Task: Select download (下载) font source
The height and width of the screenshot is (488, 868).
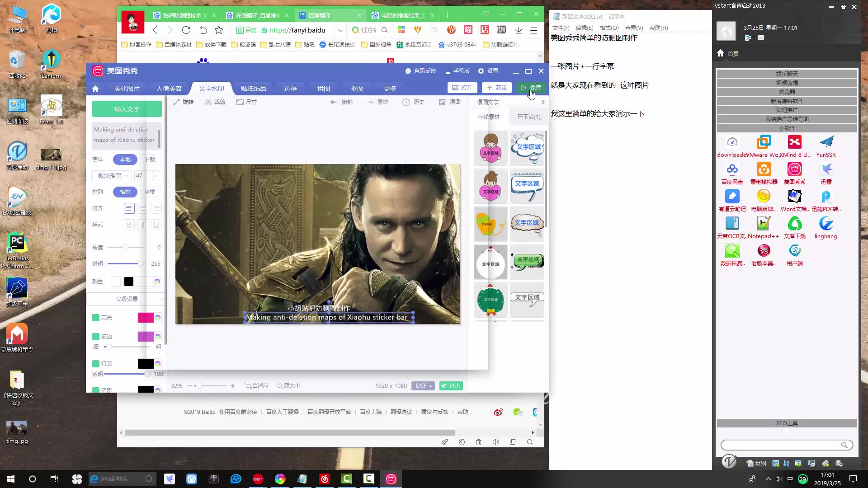Action: pyautogui.click(x=150, y=160)
